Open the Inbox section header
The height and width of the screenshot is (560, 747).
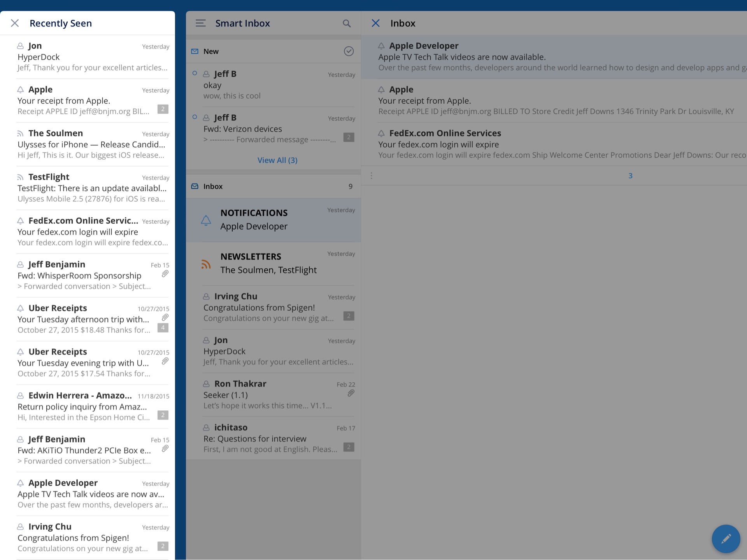[213, 186]
